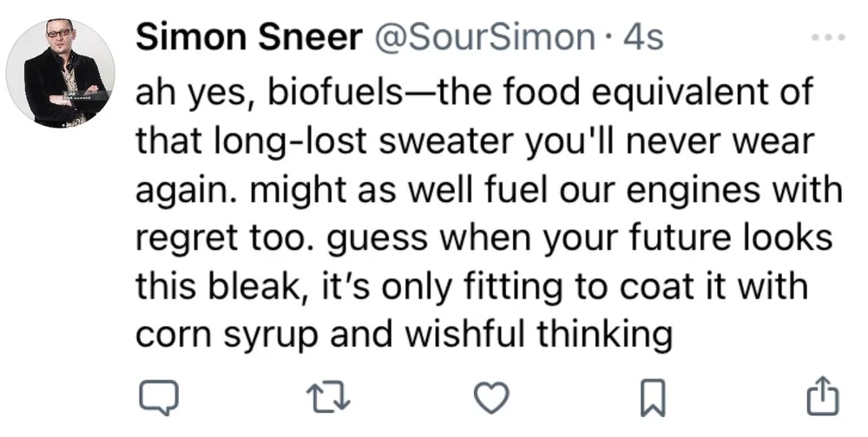Reply to Simon Sneer's tweet
868x437 pixels.
(159, 397)
